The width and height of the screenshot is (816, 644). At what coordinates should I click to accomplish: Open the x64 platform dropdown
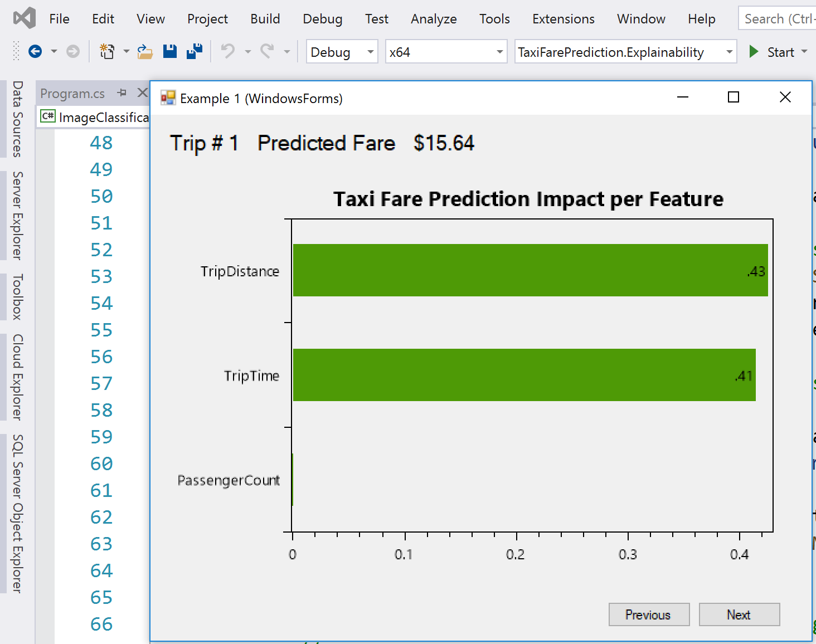click(446, 52)
